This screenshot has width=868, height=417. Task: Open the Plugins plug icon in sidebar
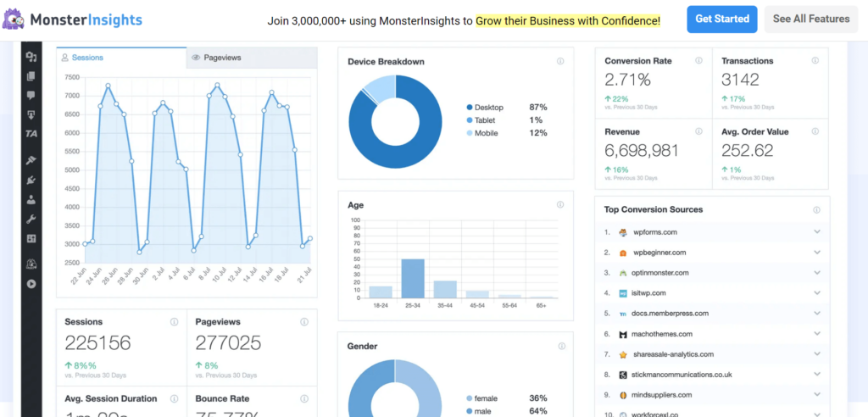tap(31, 180)
